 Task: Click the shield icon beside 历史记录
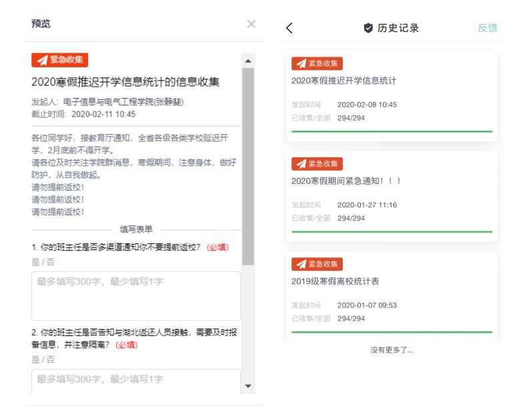[x=368, y=28]
